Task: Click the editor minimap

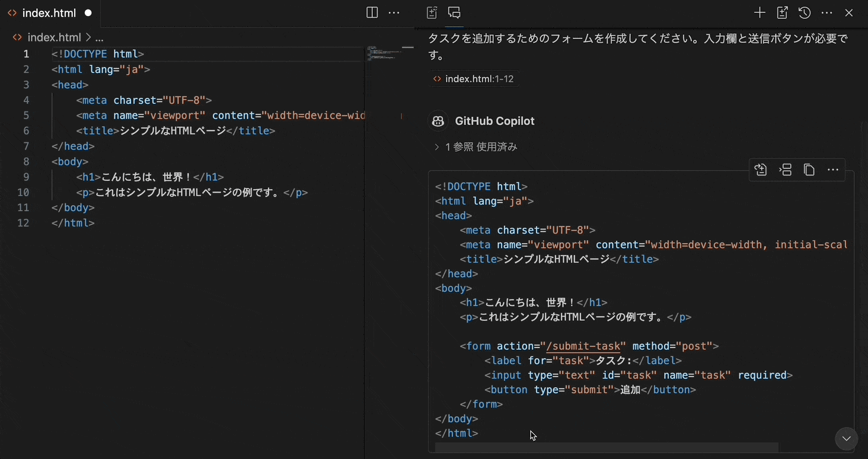Action: point(385,53)
